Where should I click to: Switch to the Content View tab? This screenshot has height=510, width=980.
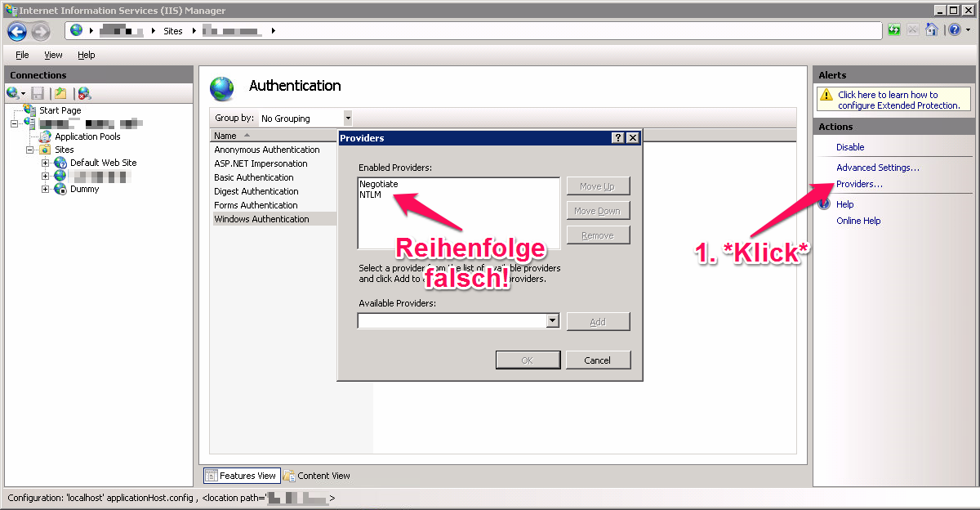pyautogui.click(x=317, y=476)
